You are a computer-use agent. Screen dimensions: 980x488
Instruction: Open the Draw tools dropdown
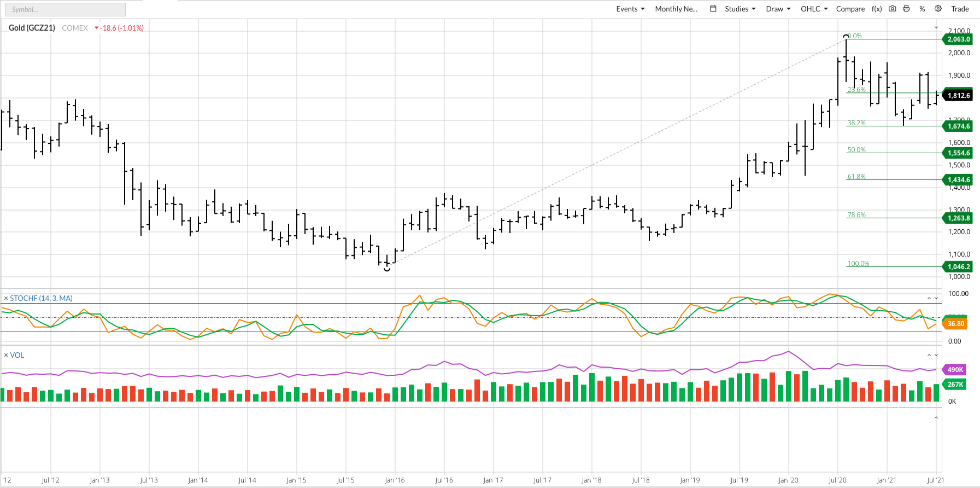click(x=778, y=9)
